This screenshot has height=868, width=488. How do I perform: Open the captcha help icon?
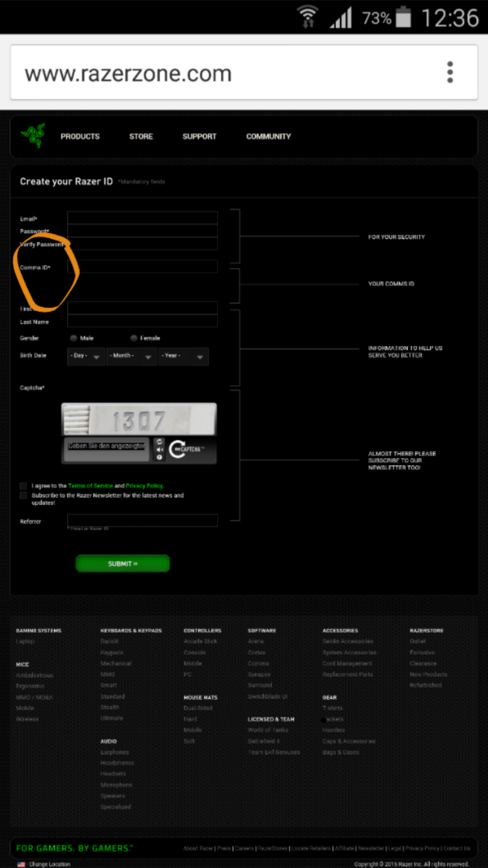tap(160, 457)
